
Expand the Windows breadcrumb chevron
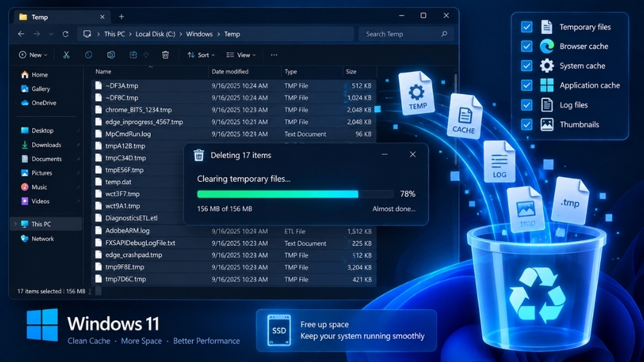(x=218, y=34)
